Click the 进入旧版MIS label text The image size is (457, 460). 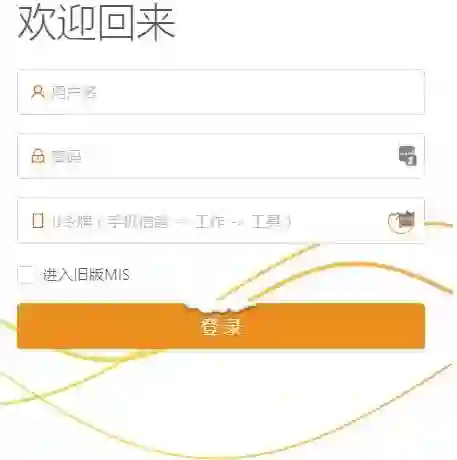tap(86, 275)
